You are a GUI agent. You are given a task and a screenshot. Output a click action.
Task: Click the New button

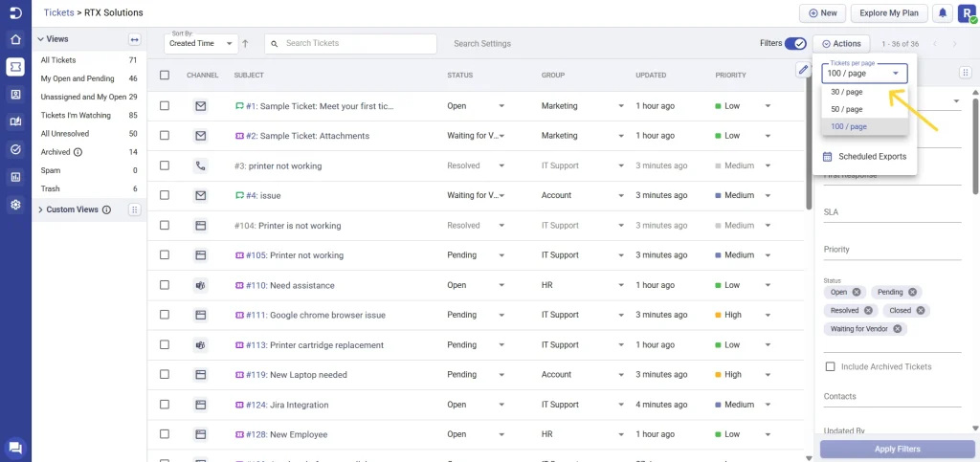822,13
